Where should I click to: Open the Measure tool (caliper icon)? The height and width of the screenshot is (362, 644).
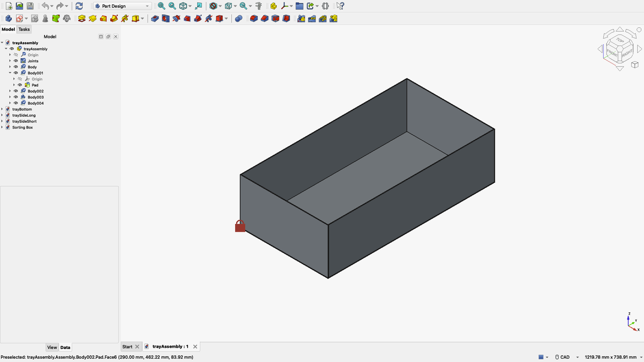coord(259,6)
